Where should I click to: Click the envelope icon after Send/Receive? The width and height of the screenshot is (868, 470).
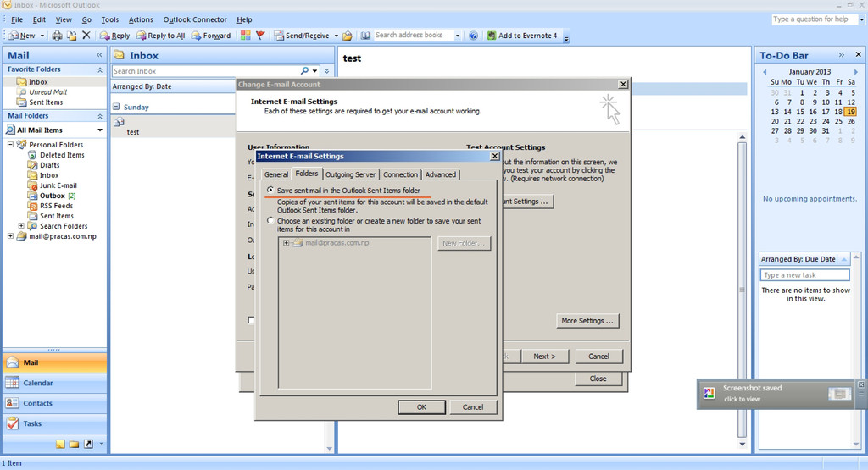point(347,36)
